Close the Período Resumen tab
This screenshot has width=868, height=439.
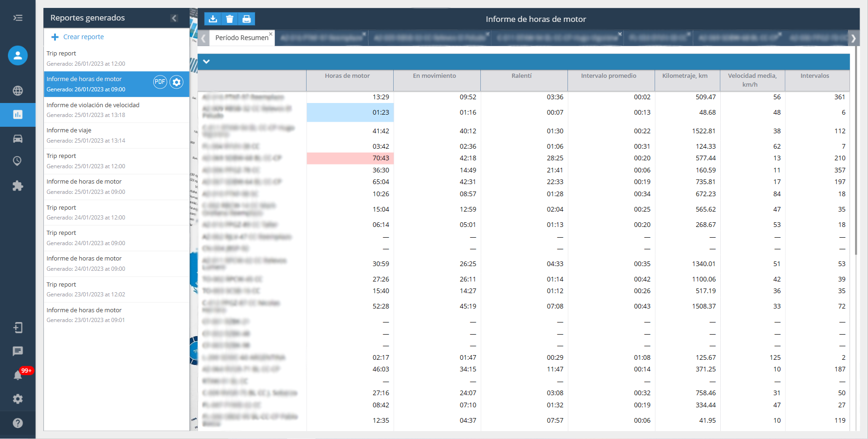(270, 34)
